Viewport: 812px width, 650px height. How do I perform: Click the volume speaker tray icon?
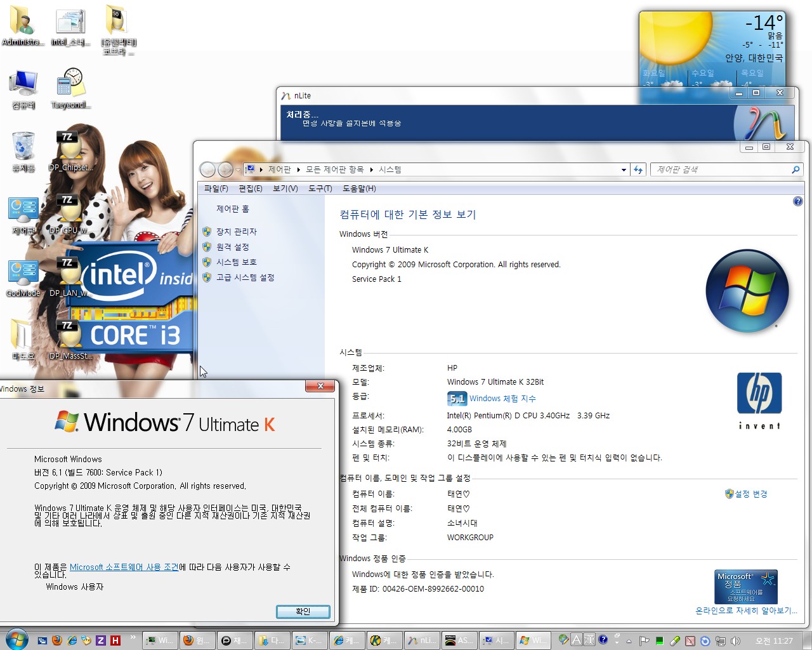pos(735,640)
